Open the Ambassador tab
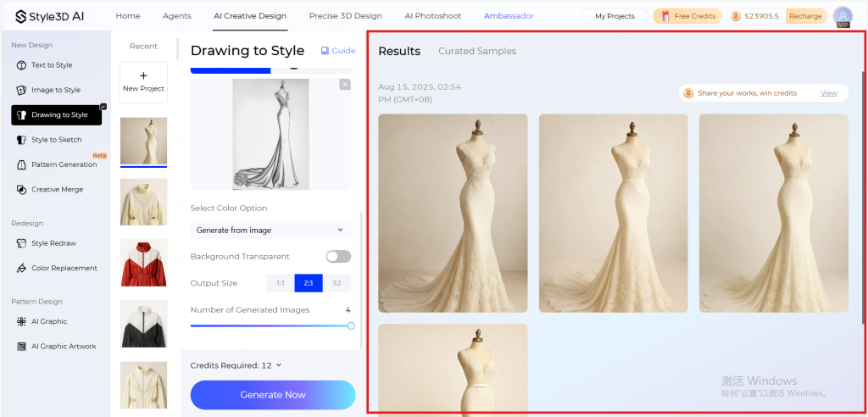Viewport: 868px width, 417px height. (x=509, y=16)
